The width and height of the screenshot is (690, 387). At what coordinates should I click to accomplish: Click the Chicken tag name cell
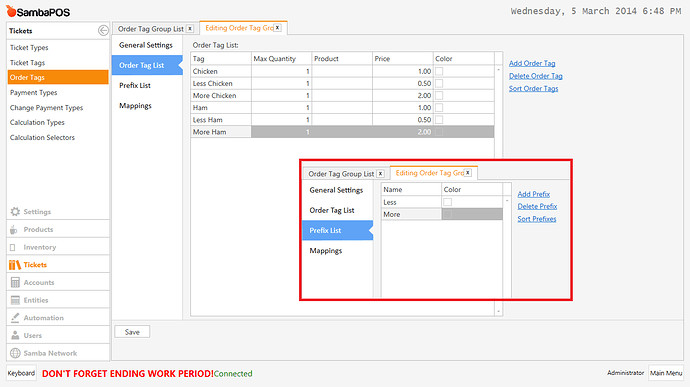[x=221, y=71]
